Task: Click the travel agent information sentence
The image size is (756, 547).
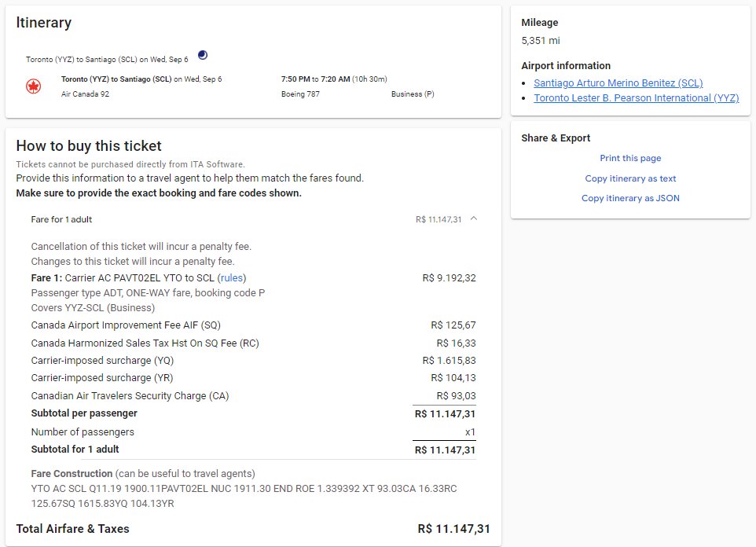Action: pyautogui.click(x=190, y=178)
